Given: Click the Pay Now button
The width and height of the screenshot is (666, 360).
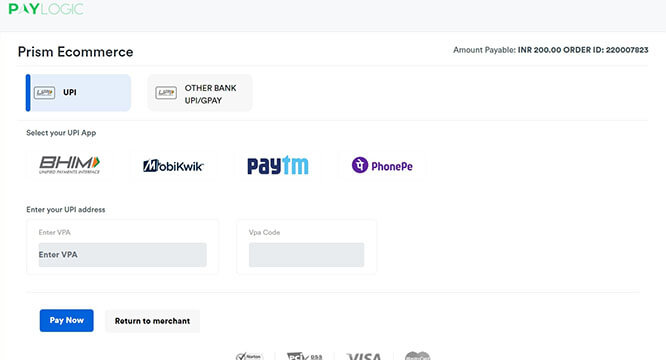Looking at the screenshot, I should (67, 321).
